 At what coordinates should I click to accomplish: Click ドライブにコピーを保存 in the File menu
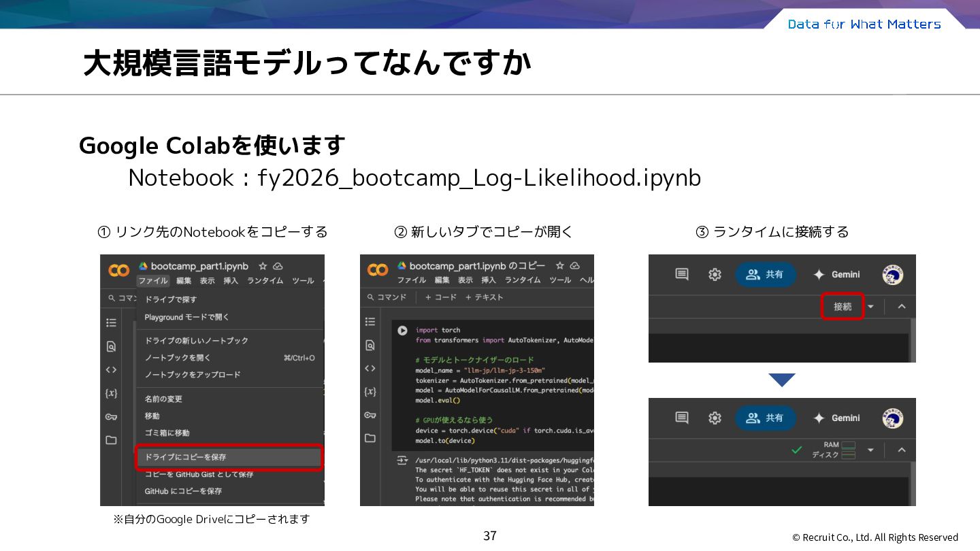tap(229, 457)
